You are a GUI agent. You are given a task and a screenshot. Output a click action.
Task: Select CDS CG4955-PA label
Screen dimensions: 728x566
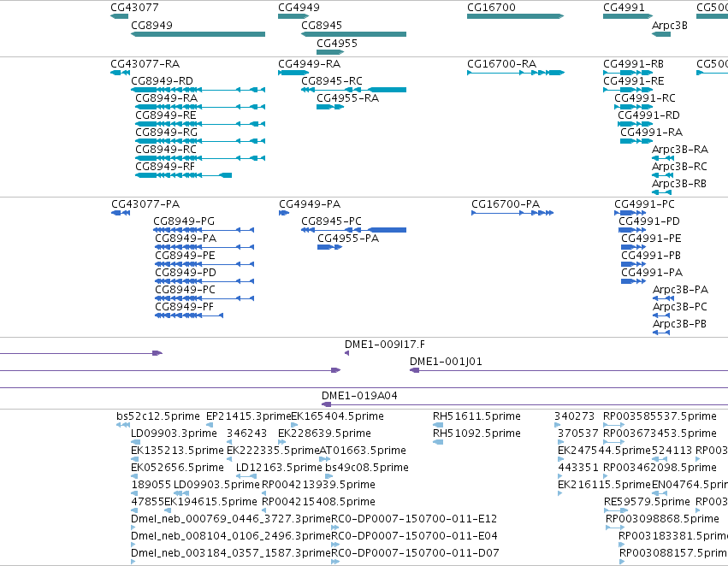coord(348,239)
